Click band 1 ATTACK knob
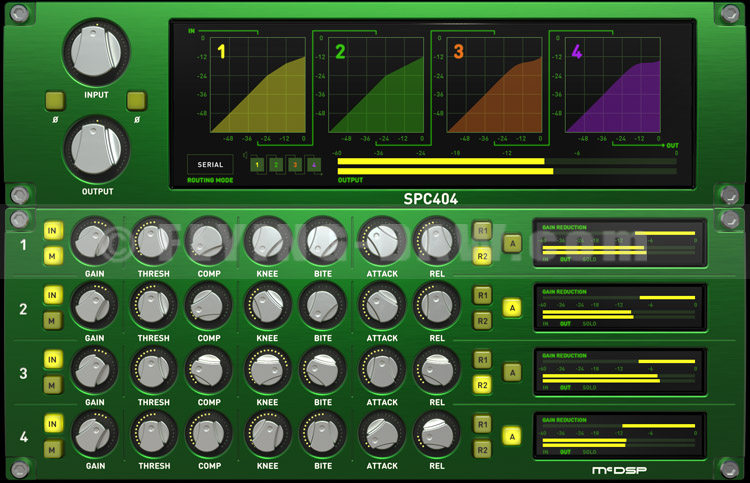 tap(382, 241)
